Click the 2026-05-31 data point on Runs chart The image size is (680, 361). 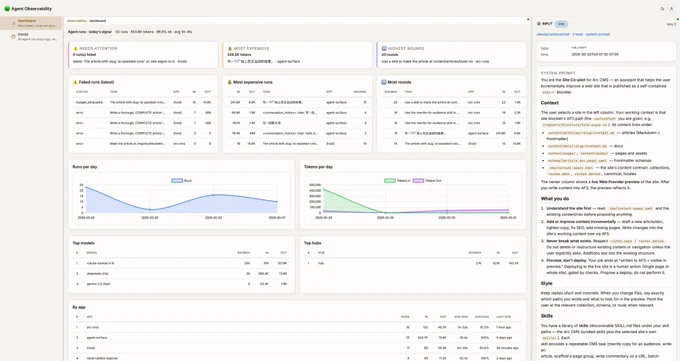click(x=277, y=202)
